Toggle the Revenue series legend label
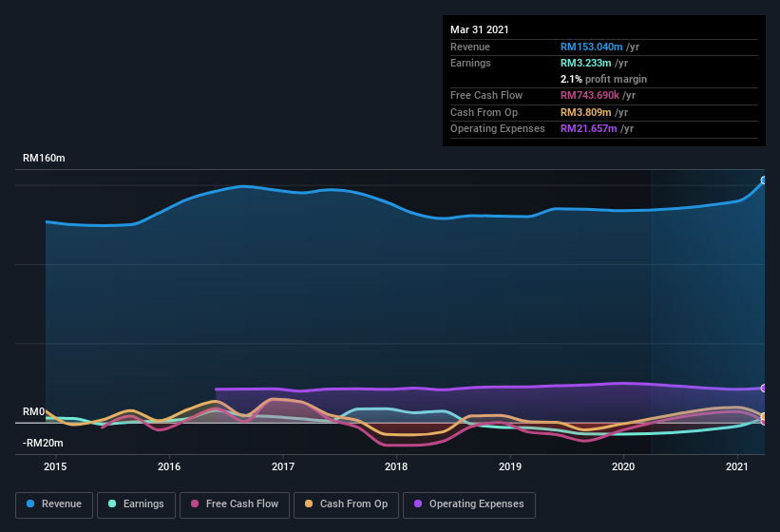The height and width of the screenshot is (532, 780). (x=63, y=503)
